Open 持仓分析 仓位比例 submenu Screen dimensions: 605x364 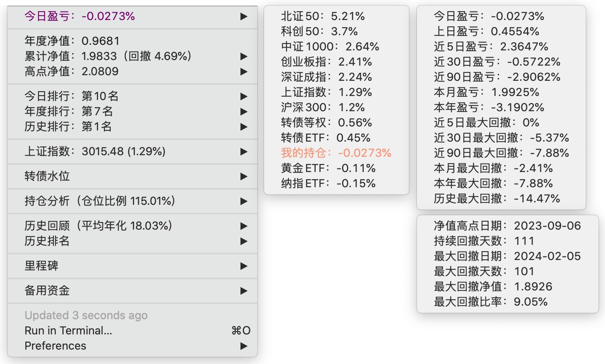point(100,201)
